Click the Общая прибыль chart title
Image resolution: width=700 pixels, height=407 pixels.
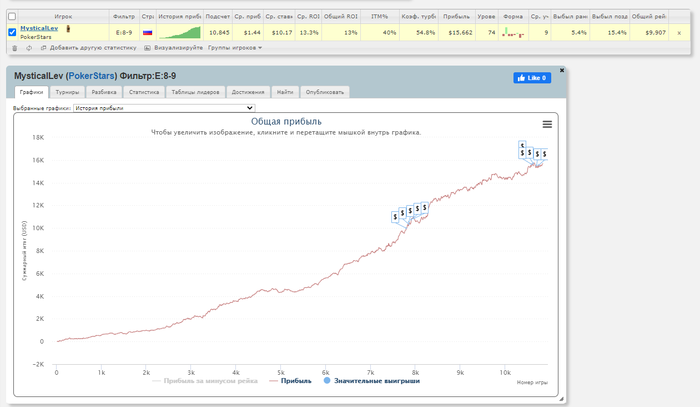(286, 121)
